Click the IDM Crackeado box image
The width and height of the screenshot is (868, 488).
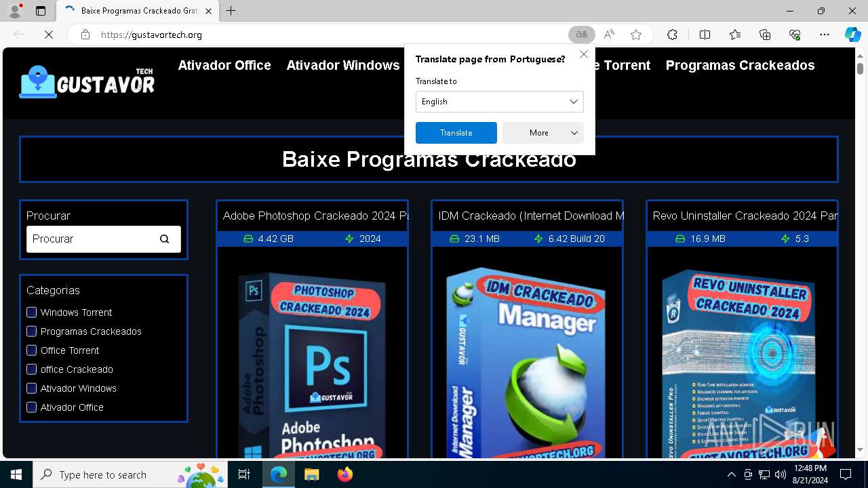pyautogui.click(x=527, y=363)
